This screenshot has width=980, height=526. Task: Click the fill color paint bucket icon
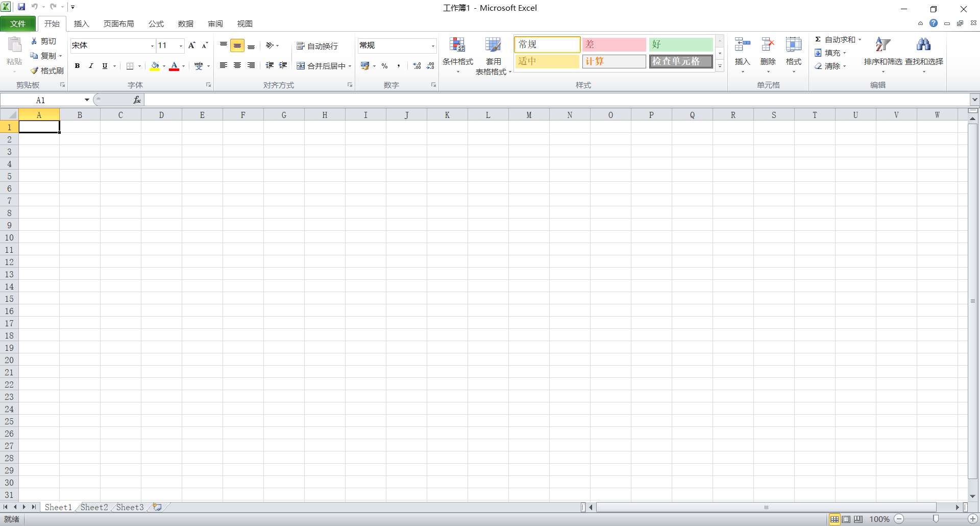[x=155, y=66]
